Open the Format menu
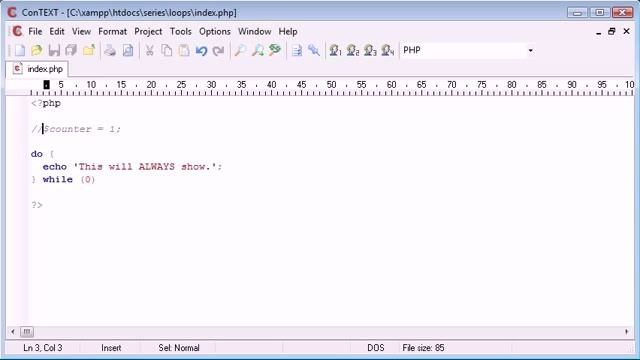 point(113,31)
